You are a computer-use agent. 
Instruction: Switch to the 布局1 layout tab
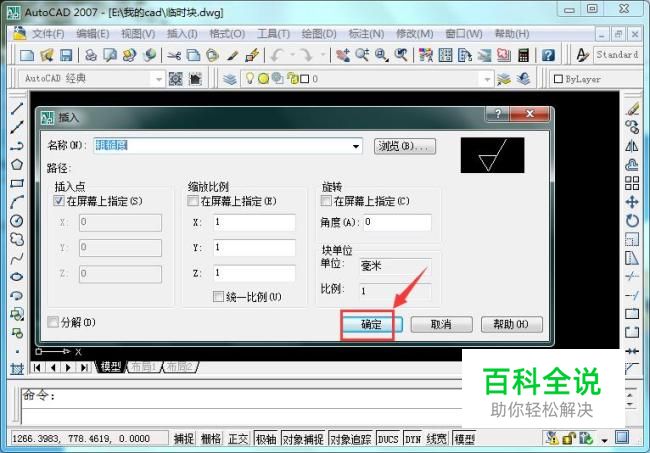coord(143,366)
